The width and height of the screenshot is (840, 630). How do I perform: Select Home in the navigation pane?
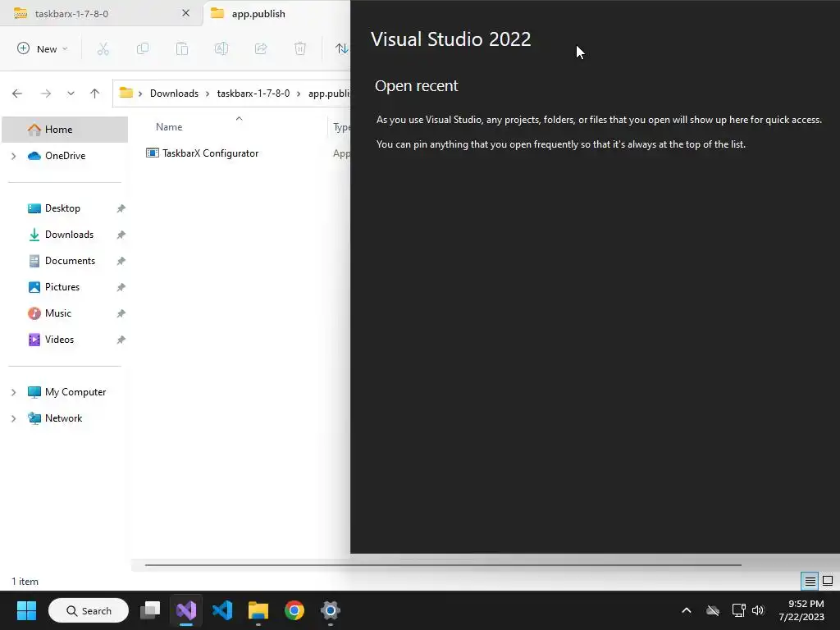pyautogui.click(x=65, y=129)
